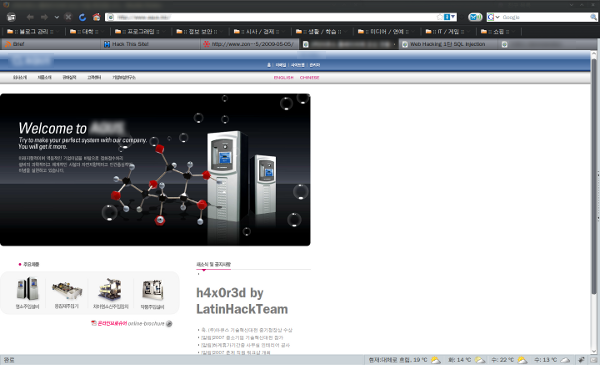Switch to the http://www.zon tab

pos(251,44)
